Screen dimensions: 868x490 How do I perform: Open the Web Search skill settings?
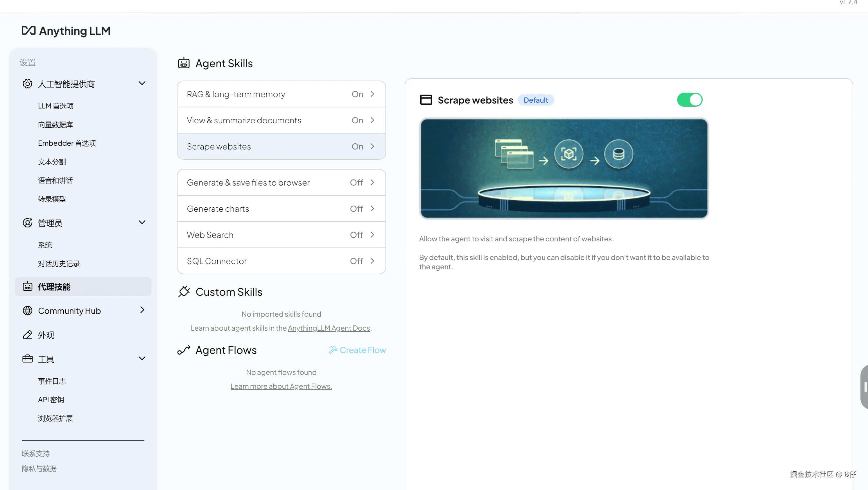[281, 235]
